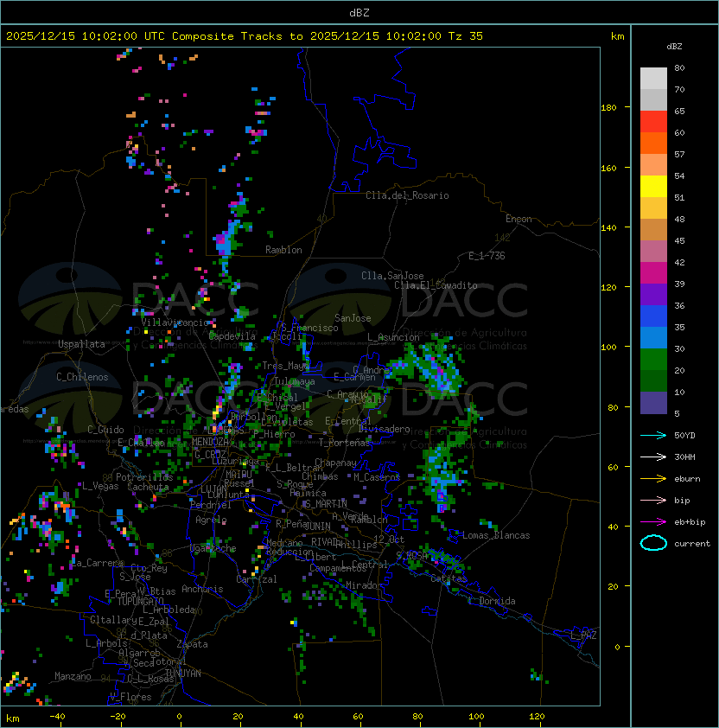This screenshot has height=728, width=719.
Task: Click the 180 km tick on right axis
Action: click(x=608, y=108)
